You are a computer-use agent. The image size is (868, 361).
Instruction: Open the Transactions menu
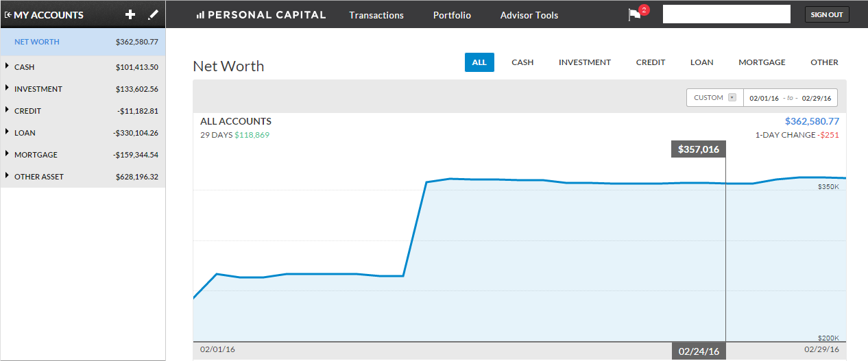[376, 15]
